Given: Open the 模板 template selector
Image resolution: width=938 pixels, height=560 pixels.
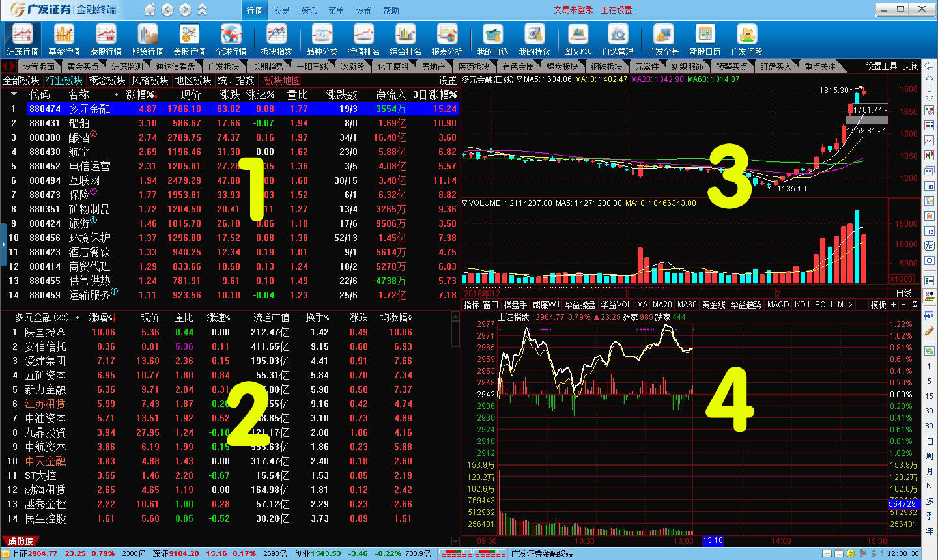Looking at the screenshot, I should [879, 304].
